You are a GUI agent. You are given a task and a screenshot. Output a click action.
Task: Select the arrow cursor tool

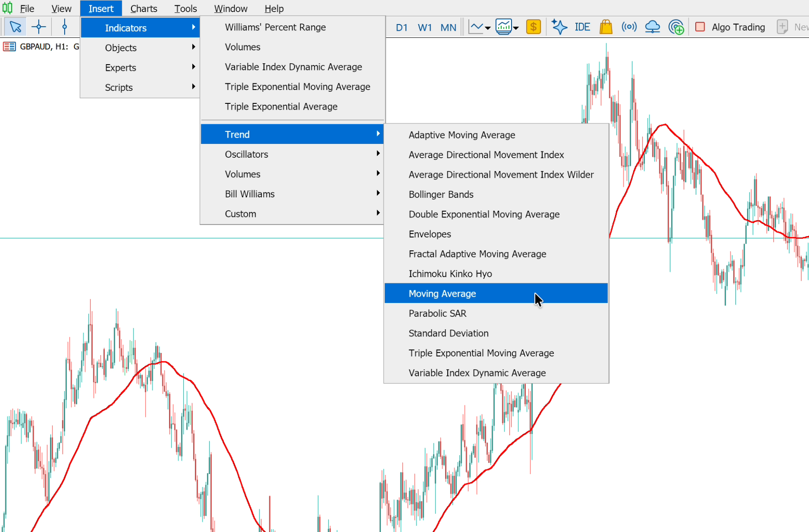click(x=16, y=27)
